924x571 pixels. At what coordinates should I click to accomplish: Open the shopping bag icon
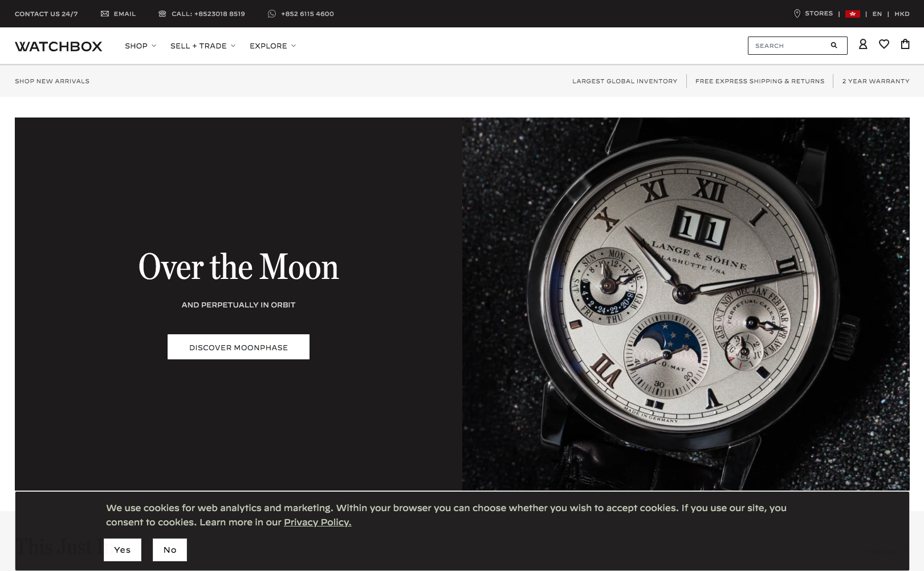coord(905,44)
